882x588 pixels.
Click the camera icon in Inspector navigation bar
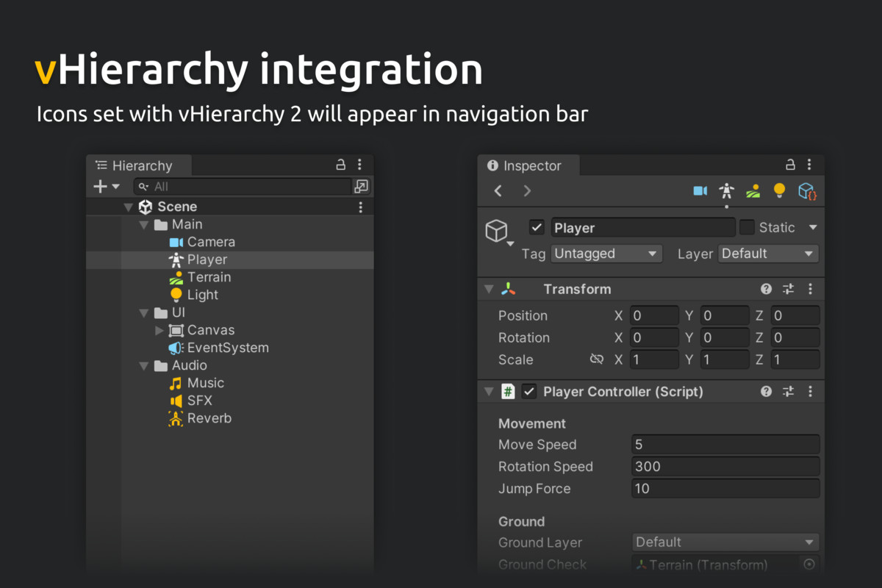700,191
